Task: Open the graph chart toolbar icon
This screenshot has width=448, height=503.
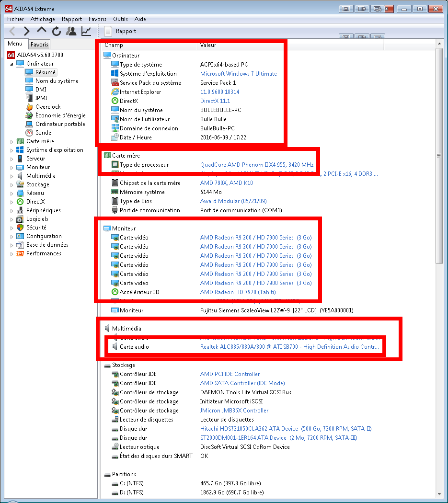Action: click(86, 31)
